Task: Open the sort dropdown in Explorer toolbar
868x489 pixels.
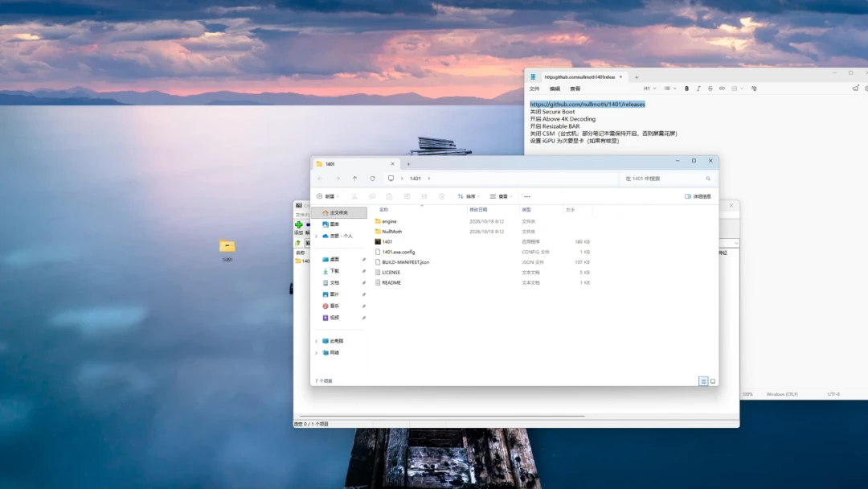Action: pyautogui.click(x=469, y=196)
